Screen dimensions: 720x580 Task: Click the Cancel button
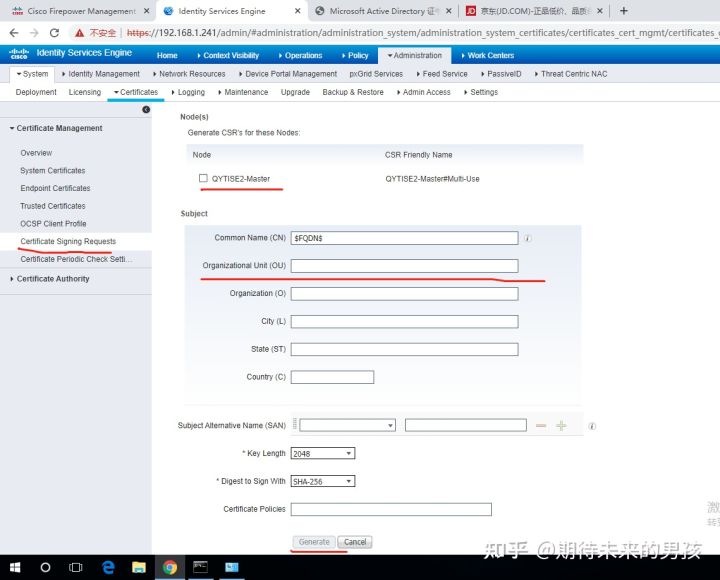[355, 542]
